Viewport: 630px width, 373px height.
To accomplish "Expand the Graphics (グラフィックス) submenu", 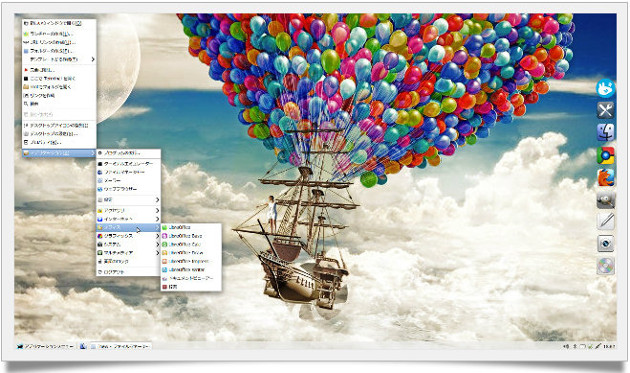I will click(128, 236).
